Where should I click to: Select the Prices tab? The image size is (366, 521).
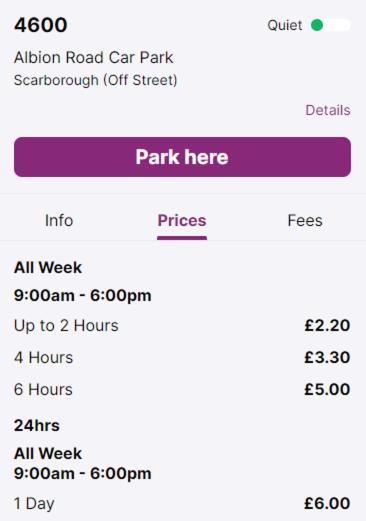coord(182,221)
